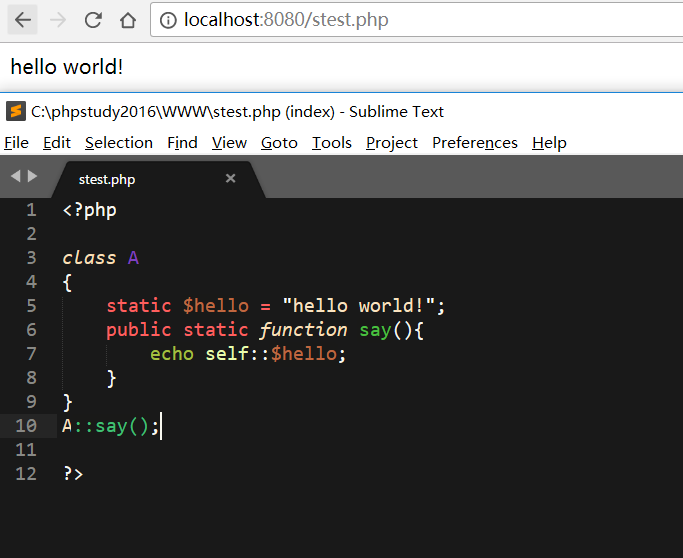The width and height of the screenshot is (683, 558).
Task: Click line number 5 in gutter
Action: pyautogui.click(x=31, y=306)
